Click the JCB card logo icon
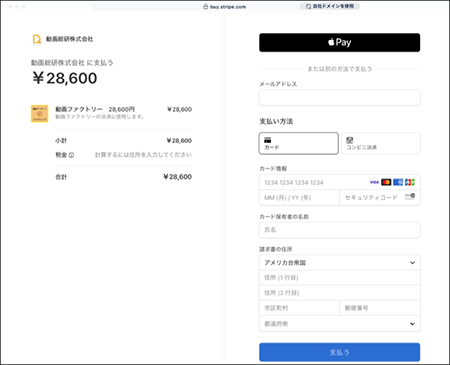 410,182
